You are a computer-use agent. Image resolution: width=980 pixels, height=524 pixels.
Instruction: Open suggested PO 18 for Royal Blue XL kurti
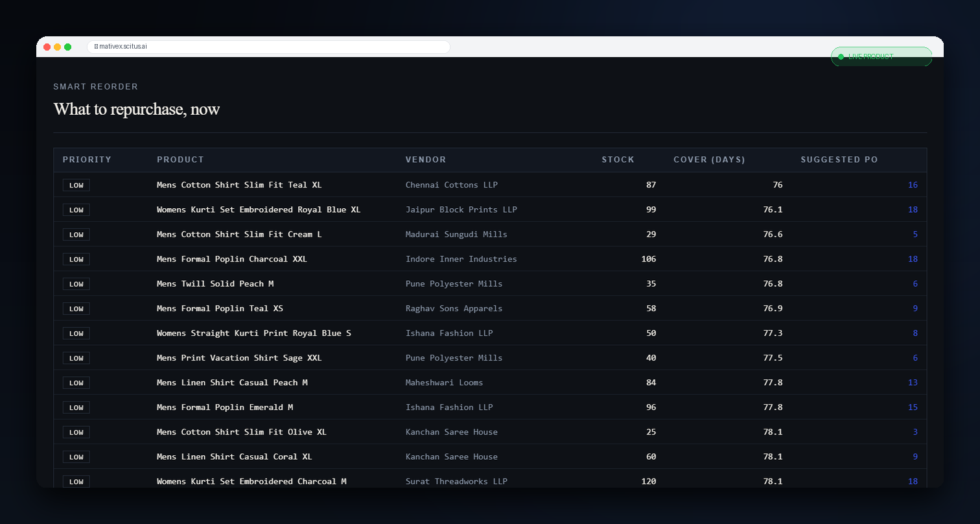pos(913,209)
